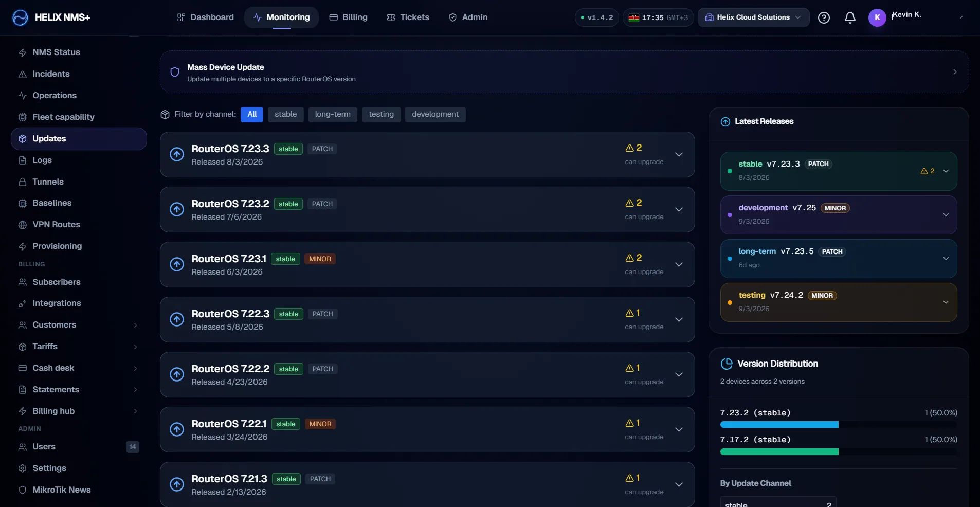This screenshot has height=507, width=980.
Task: Expand the Cash desk sidebar submenu
Action: tap(135, 369)
